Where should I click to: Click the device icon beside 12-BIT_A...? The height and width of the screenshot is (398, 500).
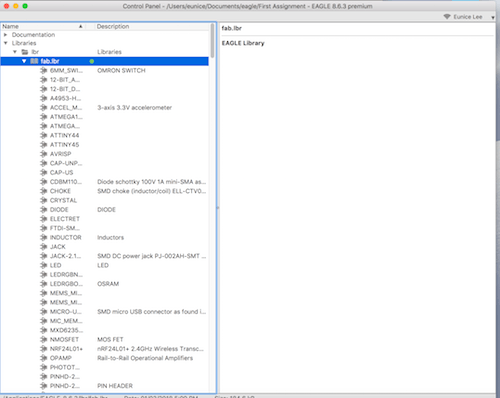(43, 80)
